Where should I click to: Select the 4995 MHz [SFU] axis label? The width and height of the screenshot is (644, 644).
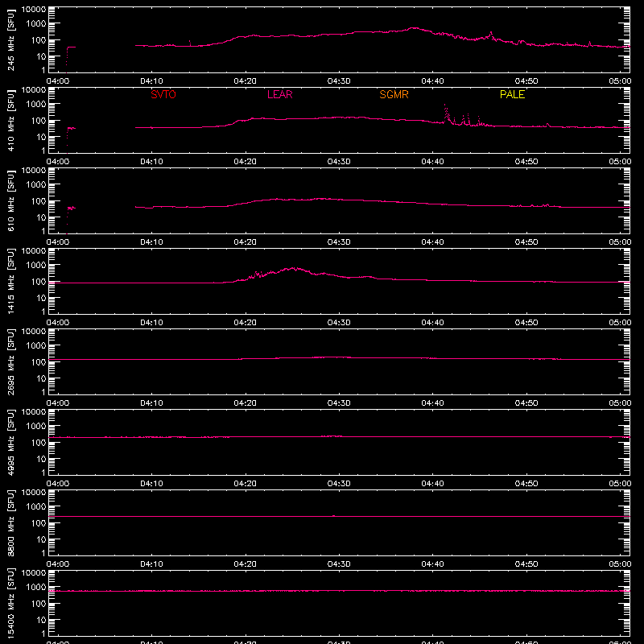click(10, 443)
